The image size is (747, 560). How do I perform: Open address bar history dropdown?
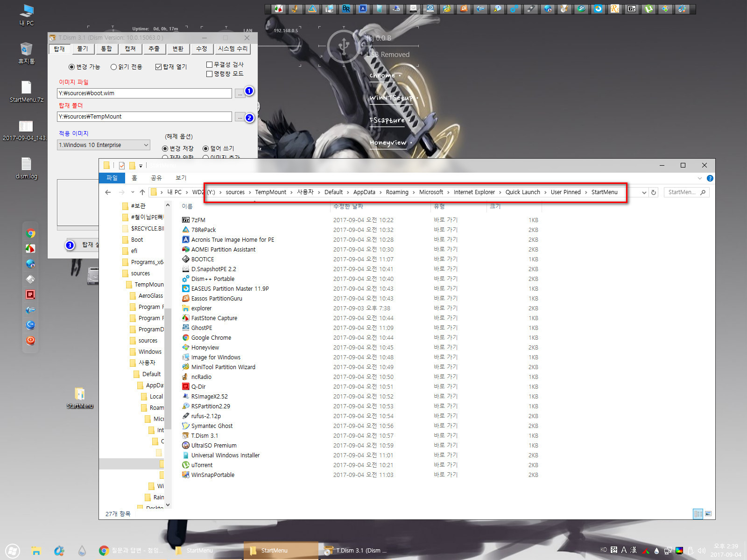[644, 192]
